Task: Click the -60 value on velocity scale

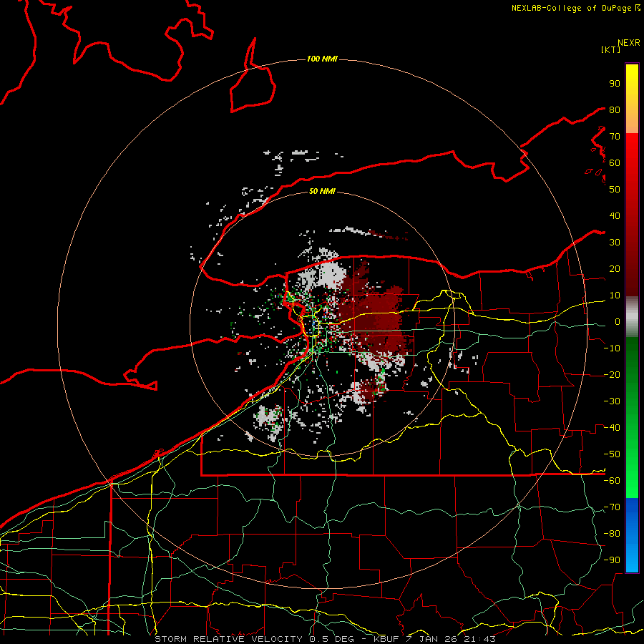Action: pyautogui.click(x=612, y=481)
